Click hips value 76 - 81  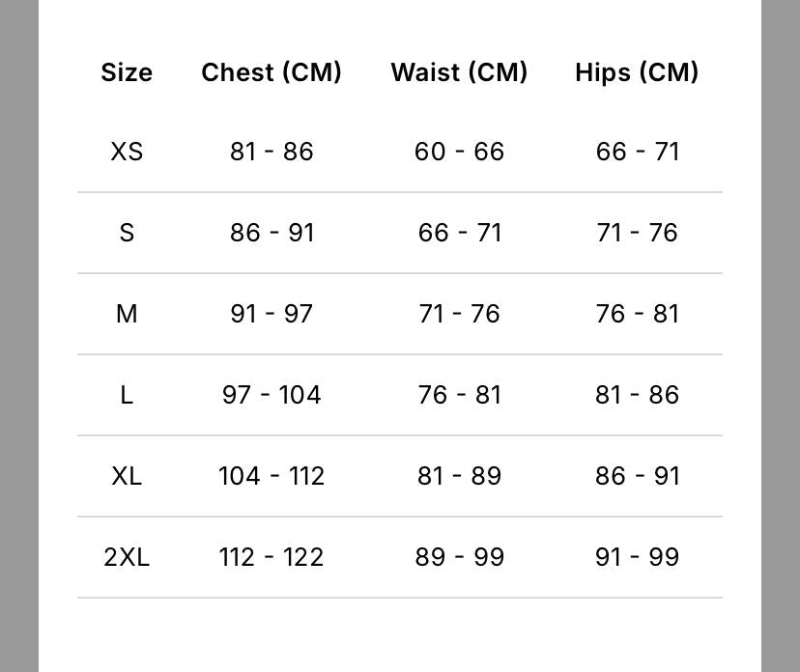637,314
